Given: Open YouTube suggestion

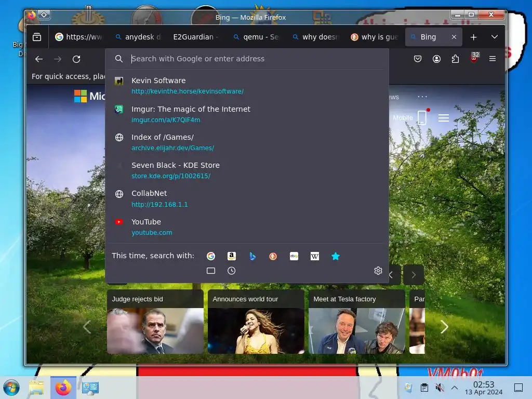Looking at the screenshot, I should [x=247, y=227].
